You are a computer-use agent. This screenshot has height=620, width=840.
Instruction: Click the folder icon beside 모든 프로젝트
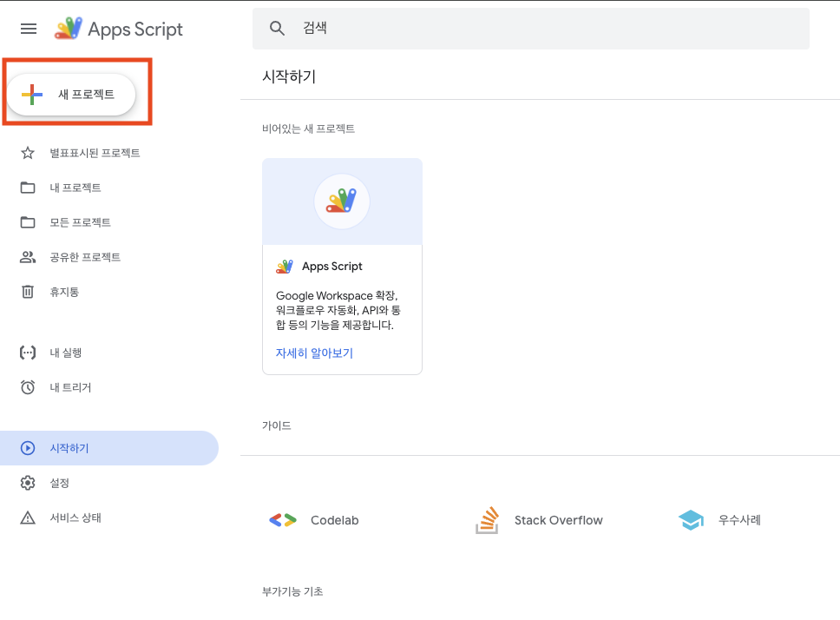(28, 222)
